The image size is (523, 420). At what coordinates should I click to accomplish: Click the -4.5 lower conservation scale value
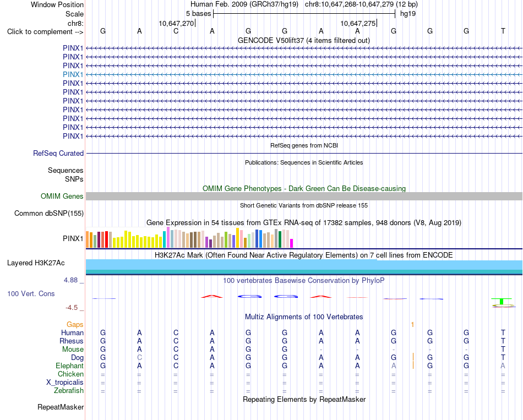(x=72, y=308)
